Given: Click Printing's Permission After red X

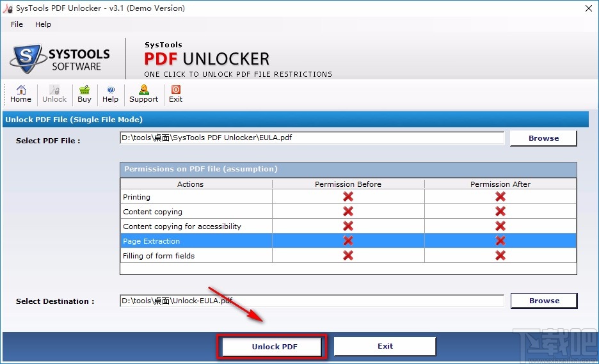Looking at the screenshot, I should tap(500, 196).
